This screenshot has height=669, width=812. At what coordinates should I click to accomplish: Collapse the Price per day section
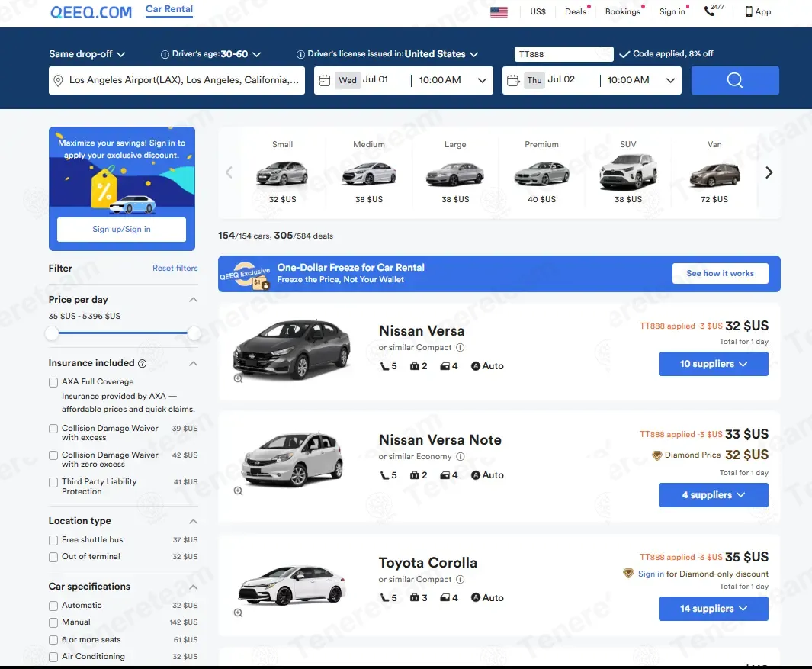193,300
